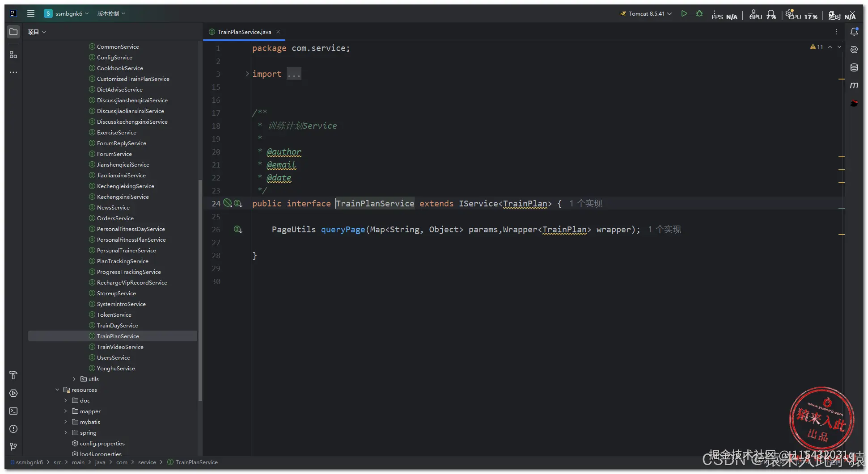Click the '1 个实现' hint after queryPage

665,230
